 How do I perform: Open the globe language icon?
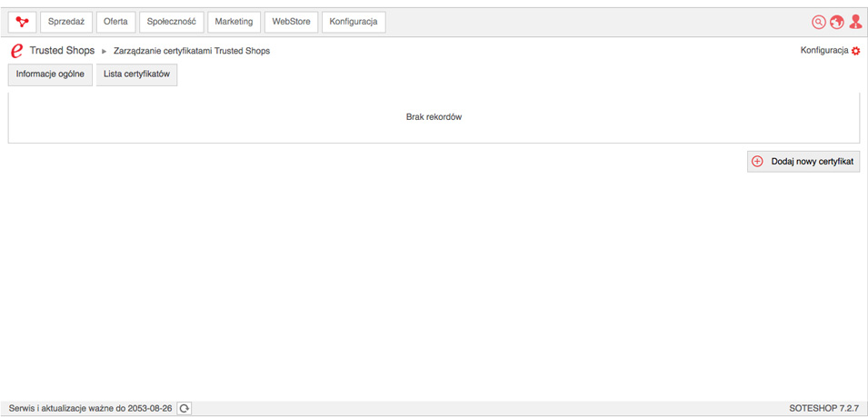point(836,22)
